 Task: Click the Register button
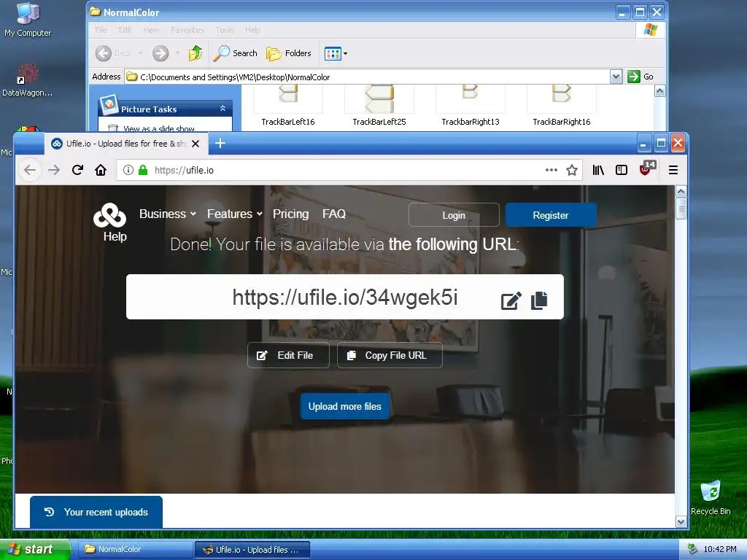(550, 215)
